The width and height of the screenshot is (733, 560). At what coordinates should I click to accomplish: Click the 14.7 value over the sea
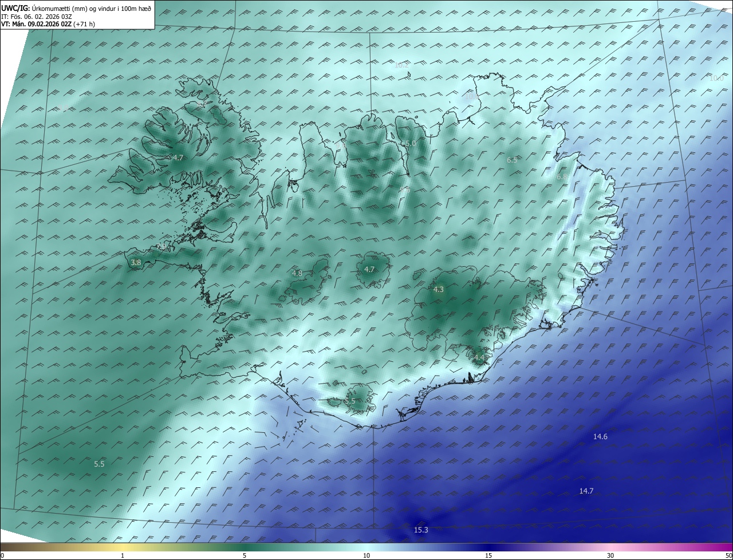tap(586, 491)
